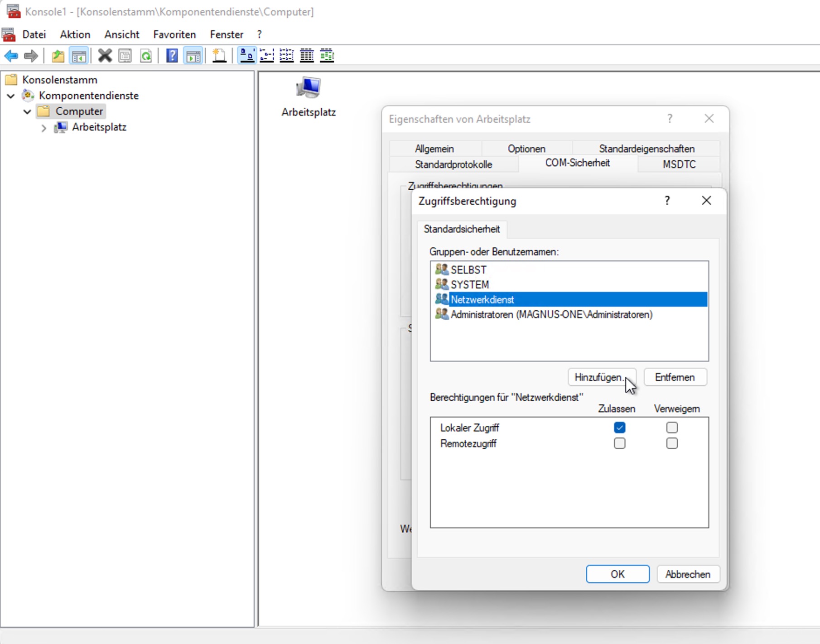This screenshot has height=644, width=820.
Task: Expand the Arbeitsplatz tree node
Action: tap(43, 128)
